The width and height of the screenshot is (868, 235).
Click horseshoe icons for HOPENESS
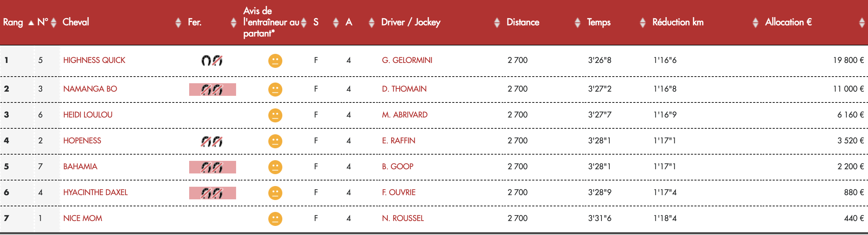[212, 141]
